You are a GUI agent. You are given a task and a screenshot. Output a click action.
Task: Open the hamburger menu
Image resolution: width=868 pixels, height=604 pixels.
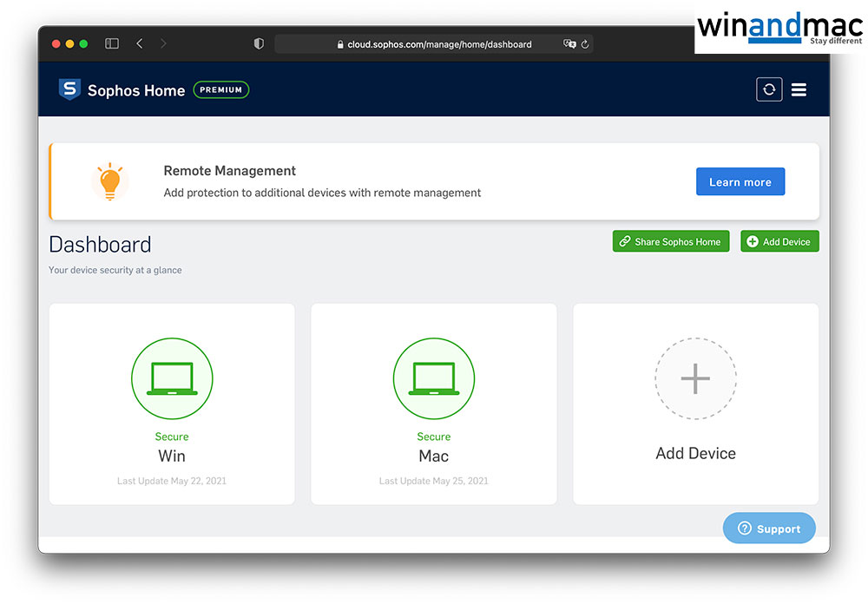tap(799, 90)
